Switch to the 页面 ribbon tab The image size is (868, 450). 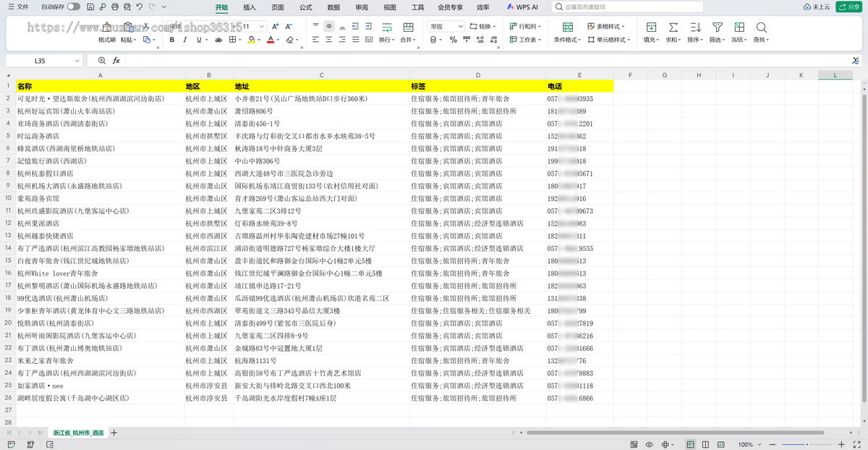(278, 7)
